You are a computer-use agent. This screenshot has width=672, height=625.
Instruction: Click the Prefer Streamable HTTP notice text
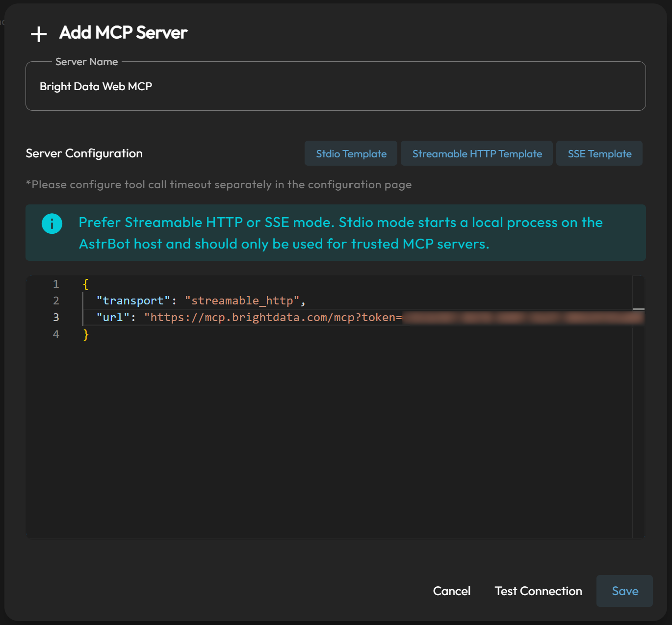pos(340,233)
